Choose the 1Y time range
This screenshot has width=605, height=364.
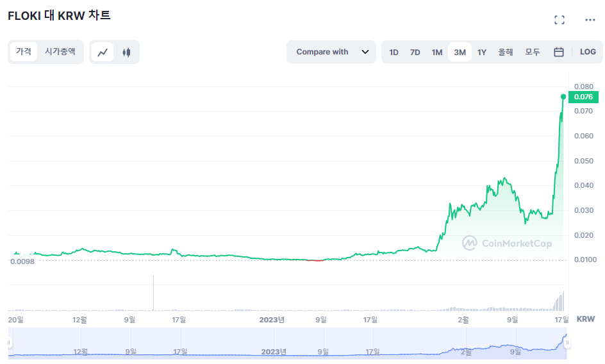(x=481, y=52)
